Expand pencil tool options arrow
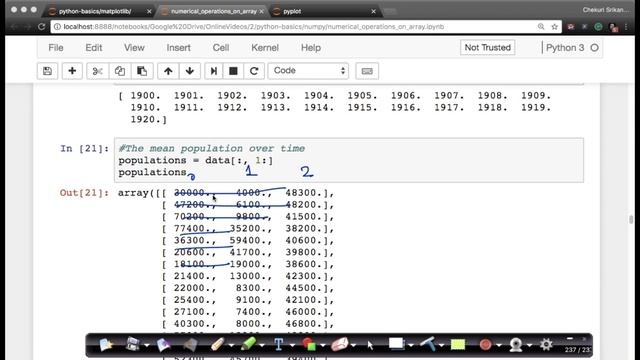640x360 pixels. coord(231,346)
